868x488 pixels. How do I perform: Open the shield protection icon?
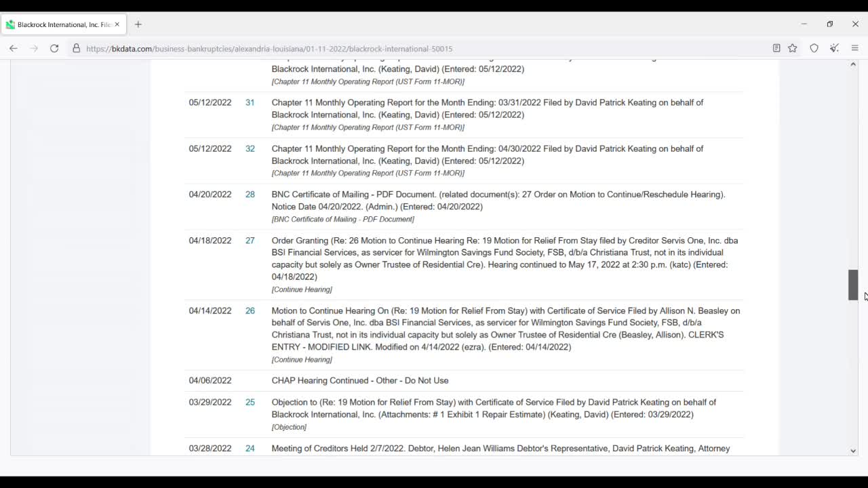pyautogui.click(x=814, y=48)
